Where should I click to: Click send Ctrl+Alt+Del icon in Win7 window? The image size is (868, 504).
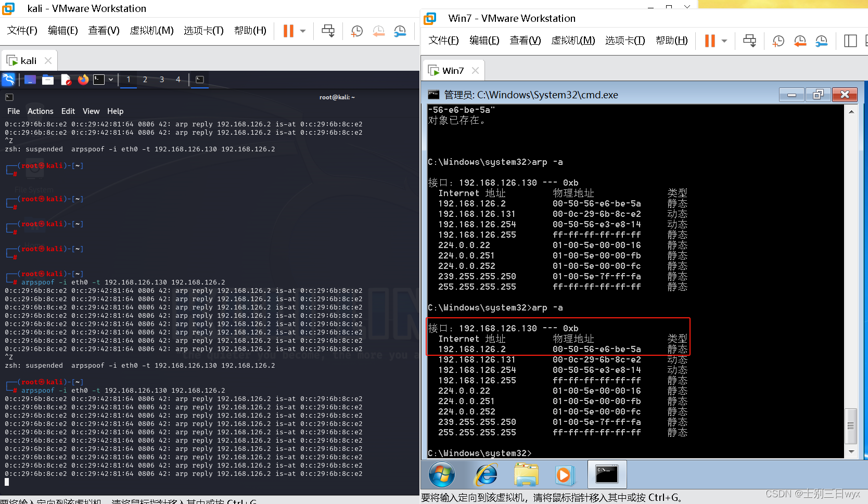coord(750,41)
